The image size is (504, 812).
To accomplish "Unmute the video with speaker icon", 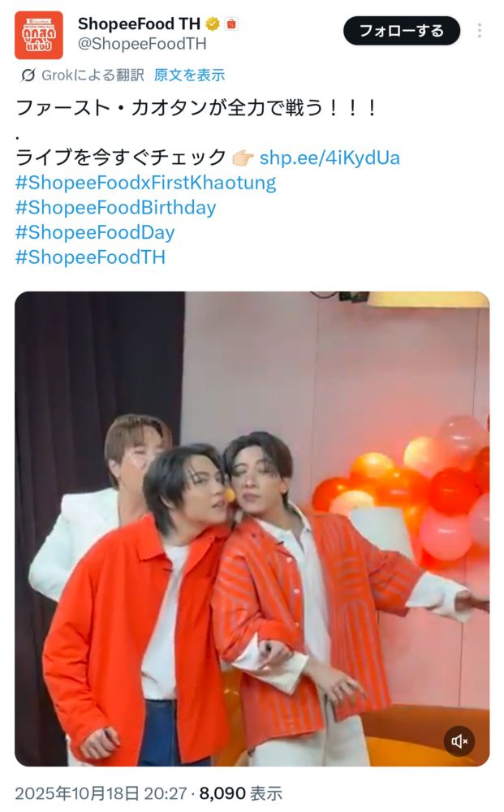I will pyautogui.click(x=459, y=741).
